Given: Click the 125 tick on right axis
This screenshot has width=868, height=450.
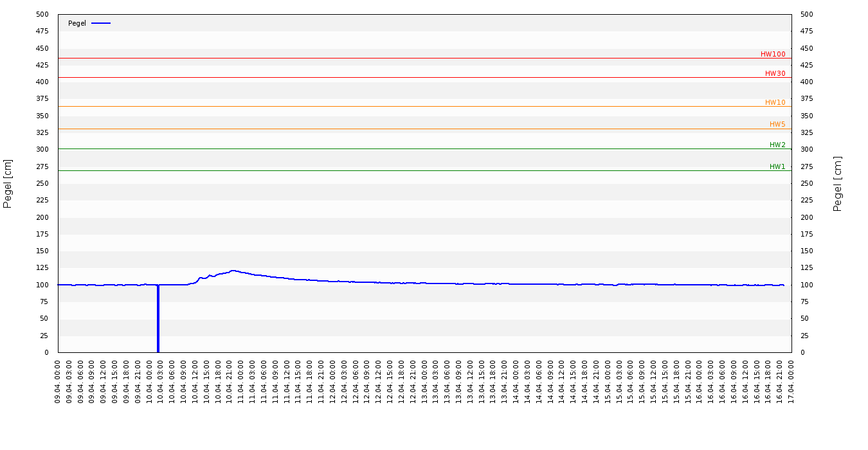Looking at the screenshot, I should [x=806, y=268].
